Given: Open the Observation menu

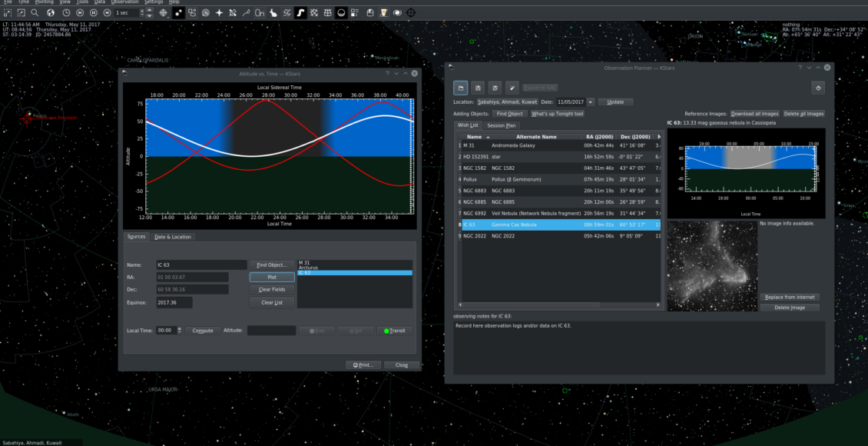Looking at the screenshot, I should 124,2.
